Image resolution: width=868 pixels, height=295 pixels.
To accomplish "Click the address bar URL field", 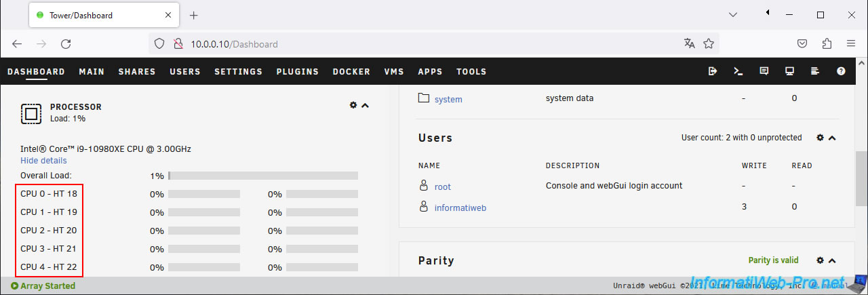I will pyautogui.click(x=434, y=43).
